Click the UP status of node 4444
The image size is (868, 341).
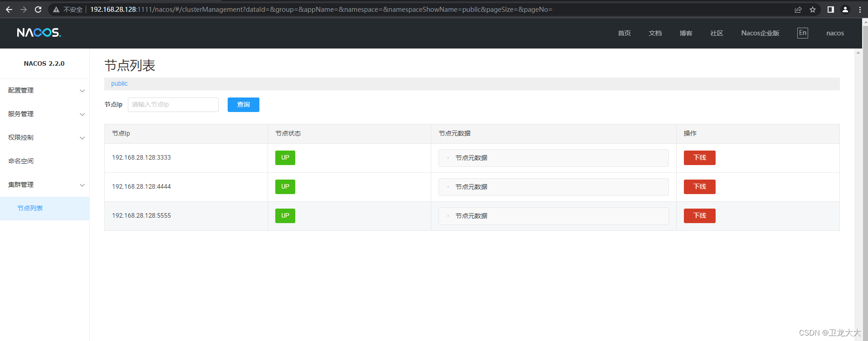[285, 187]
